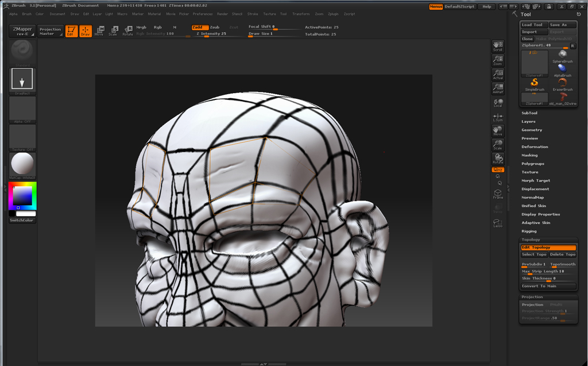This screenshot has width=588, height=366.
Task: Expand the Polygroups sub-palette
Action: 532,164
